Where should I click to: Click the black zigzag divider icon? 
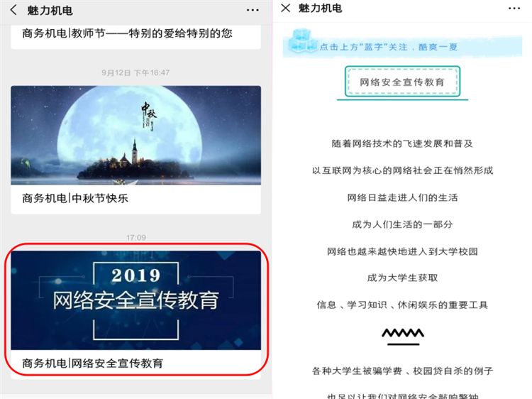[x=403, y=337]
